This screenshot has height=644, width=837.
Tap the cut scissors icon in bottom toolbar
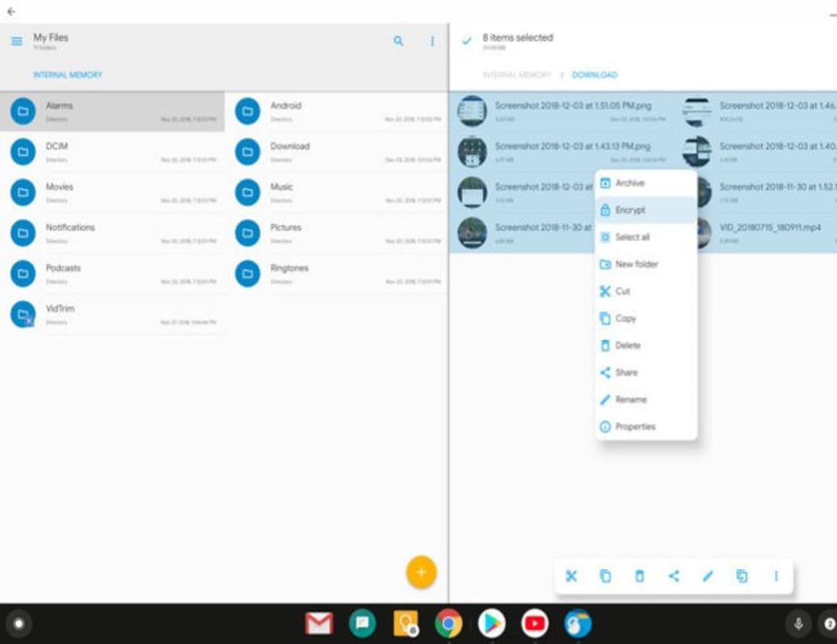coord(571,576)
